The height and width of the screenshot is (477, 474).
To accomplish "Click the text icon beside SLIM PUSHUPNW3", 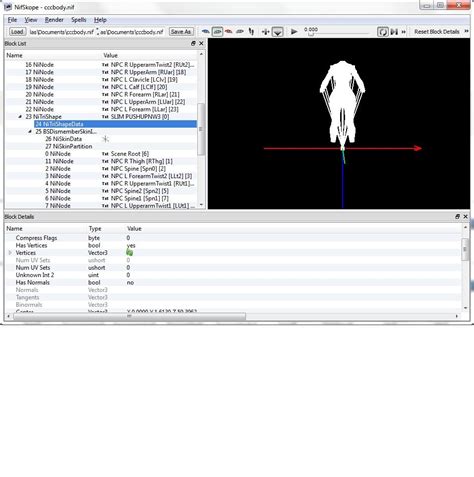I will pos(105,117).
